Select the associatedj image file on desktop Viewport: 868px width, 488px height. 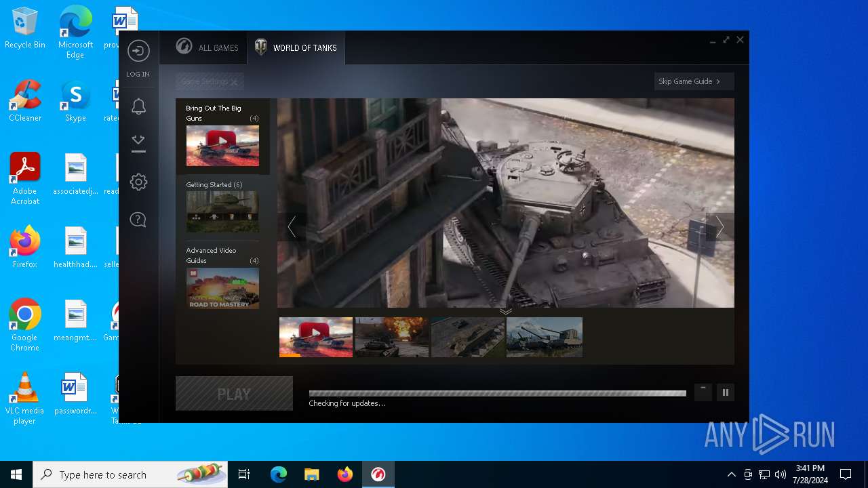click(x=75, y=175)
